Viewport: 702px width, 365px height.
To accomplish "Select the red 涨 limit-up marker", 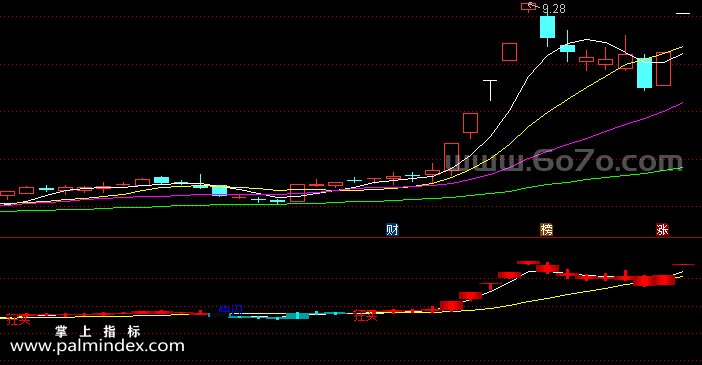I will pos(662,230).
